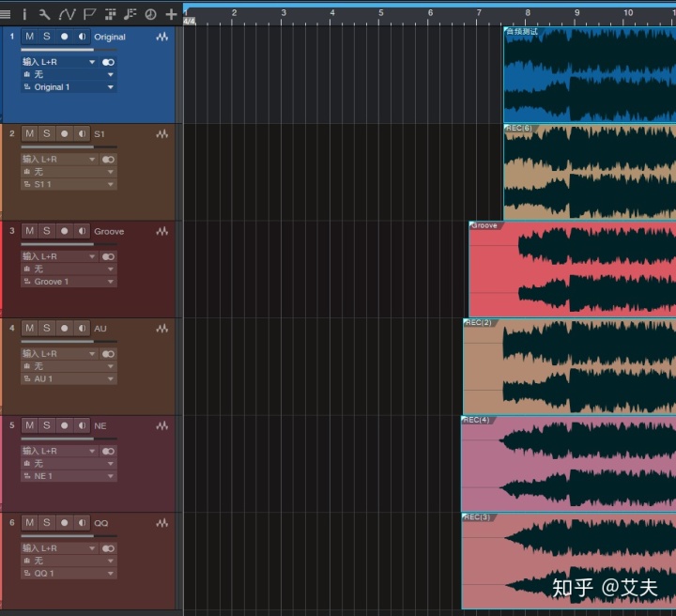Open the inspector info icon
The width and height of the screenshot is (676, 616).
(24, 15)
